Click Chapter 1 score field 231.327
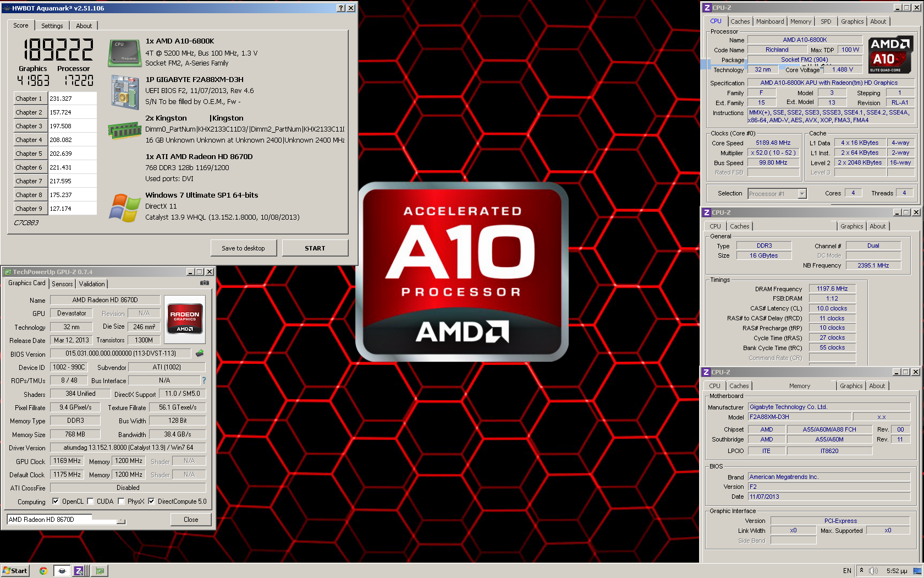This screenshot has width=924, height=578. coord(73,99)
